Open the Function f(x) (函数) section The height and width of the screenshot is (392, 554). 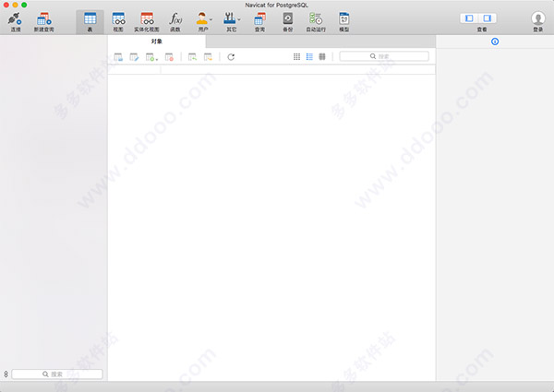[175, 22]
